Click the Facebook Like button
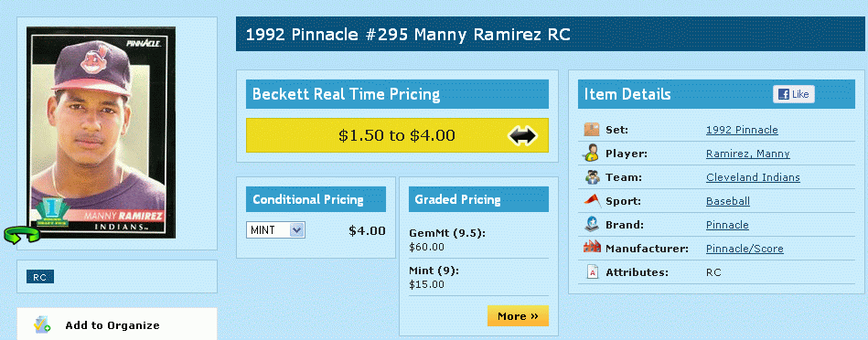This screenshot has width=868, height=340. (794, 94)
